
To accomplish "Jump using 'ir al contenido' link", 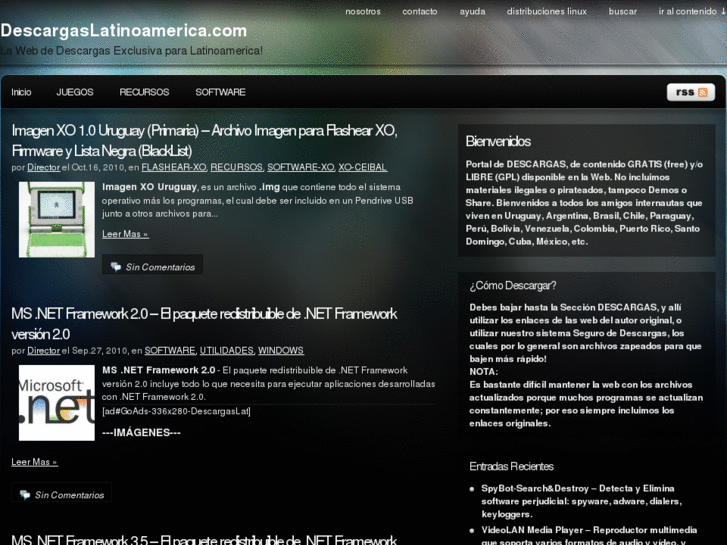I will tap(691, 12).
